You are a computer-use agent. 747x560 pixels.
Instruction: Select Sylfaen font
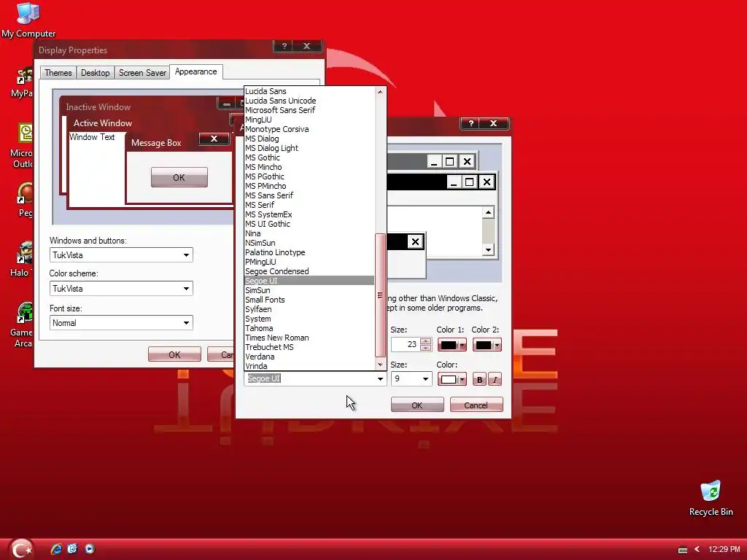(x=309, y=309)
